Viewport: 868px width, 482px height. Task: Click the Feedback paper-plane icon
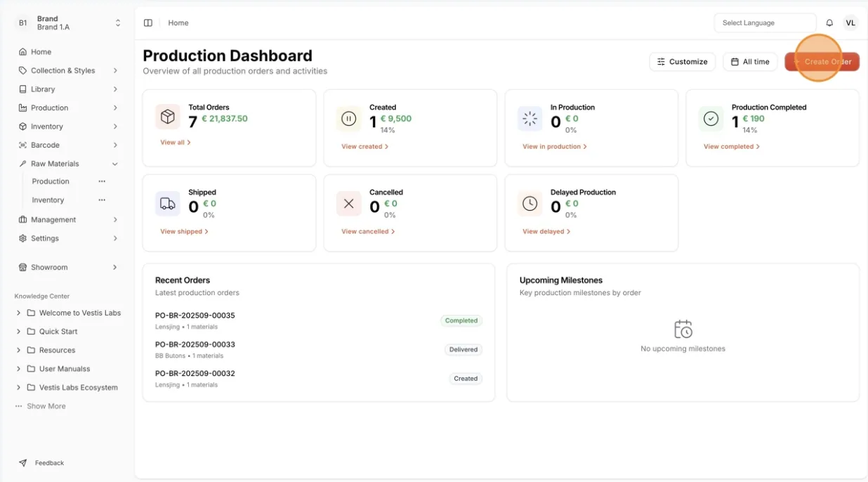[x=23, y=463]
